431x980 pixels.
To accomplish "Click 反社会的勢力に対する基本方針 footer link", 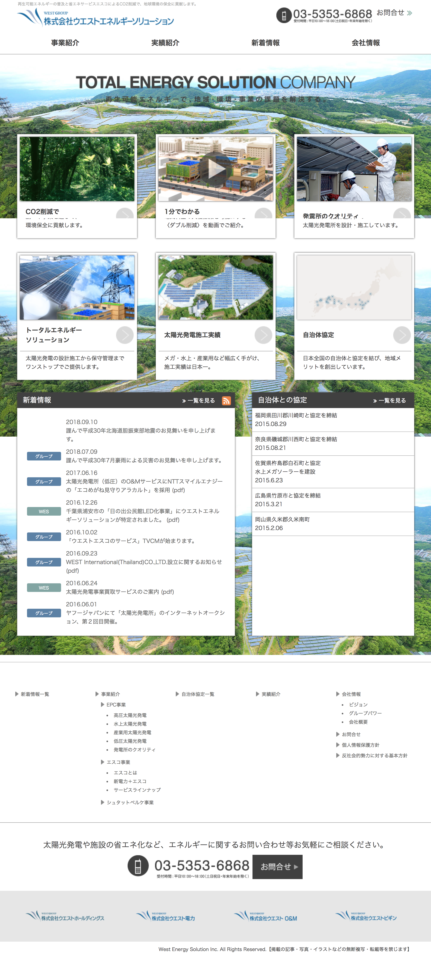I will [374, 756].
